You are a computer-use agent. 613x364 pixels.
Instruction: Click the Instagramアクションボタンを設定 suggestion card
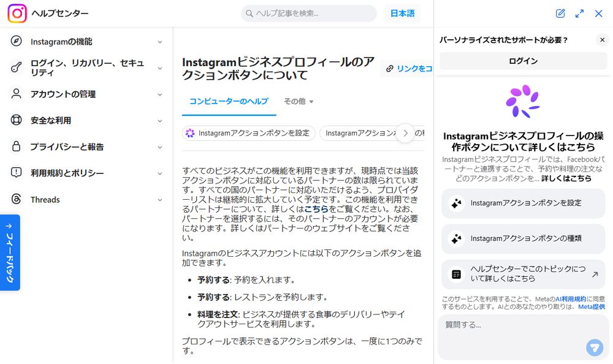[x=523, y=203]
